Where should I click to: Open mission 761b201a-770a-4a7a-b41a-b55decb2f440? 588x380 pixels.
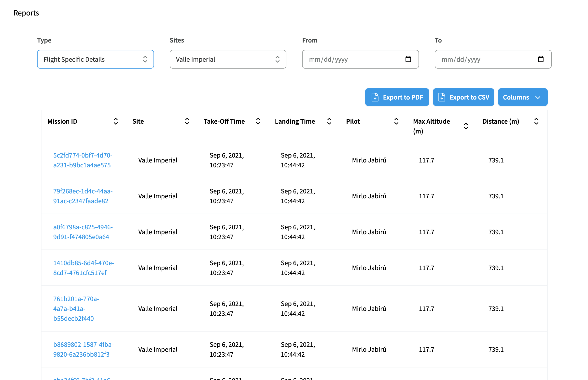[76, 309]
